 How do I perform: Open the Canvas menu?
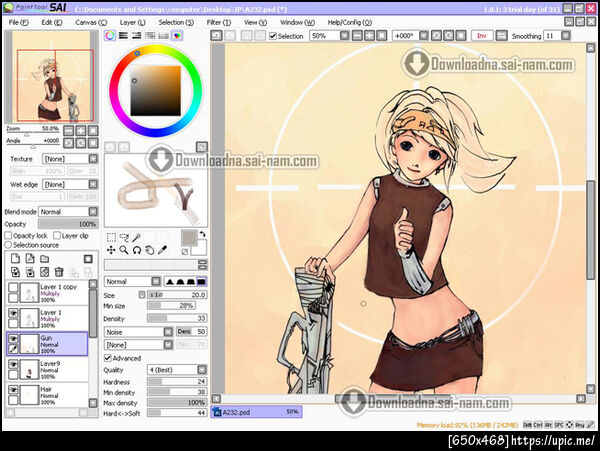click(x=91, y=22)
